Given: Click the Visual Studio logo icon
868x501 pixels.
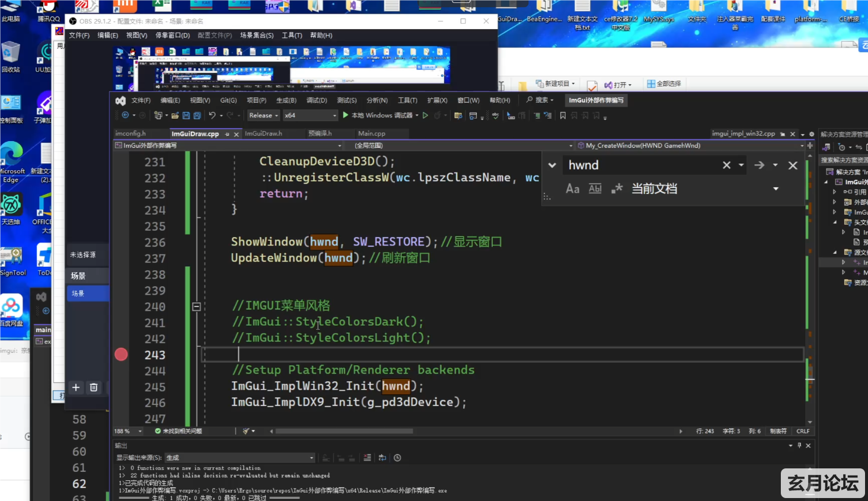Looking at the screenshot, I should tap(120, 100).
